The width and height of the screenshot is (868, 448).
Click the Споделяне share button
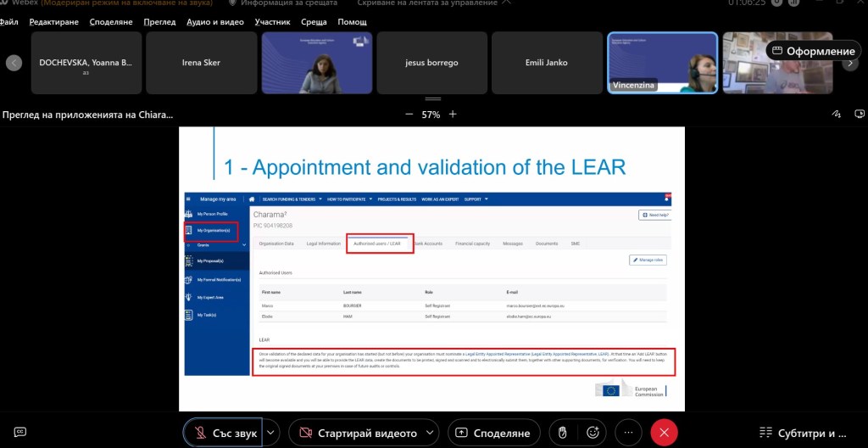[494, 433]
